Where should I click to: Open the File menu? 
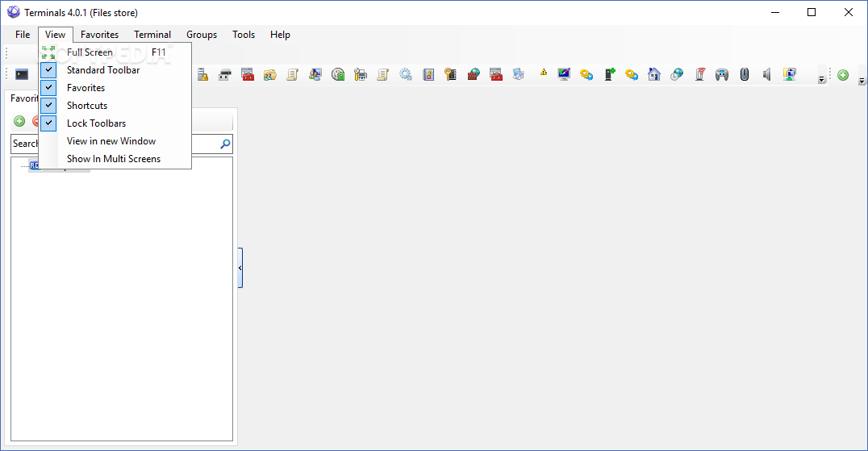click(x=23, y=35)
